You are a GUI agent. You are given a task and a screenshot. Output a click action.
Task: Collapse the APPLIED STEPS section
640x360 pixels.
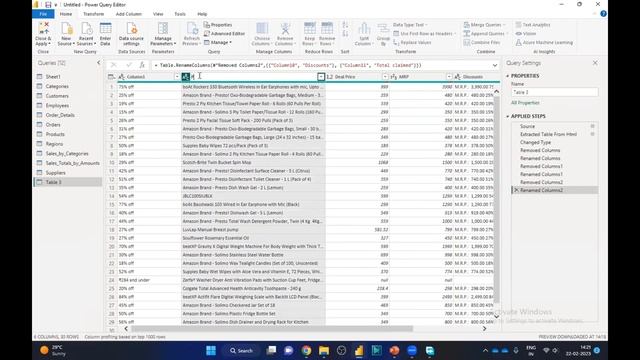point(508,116)
